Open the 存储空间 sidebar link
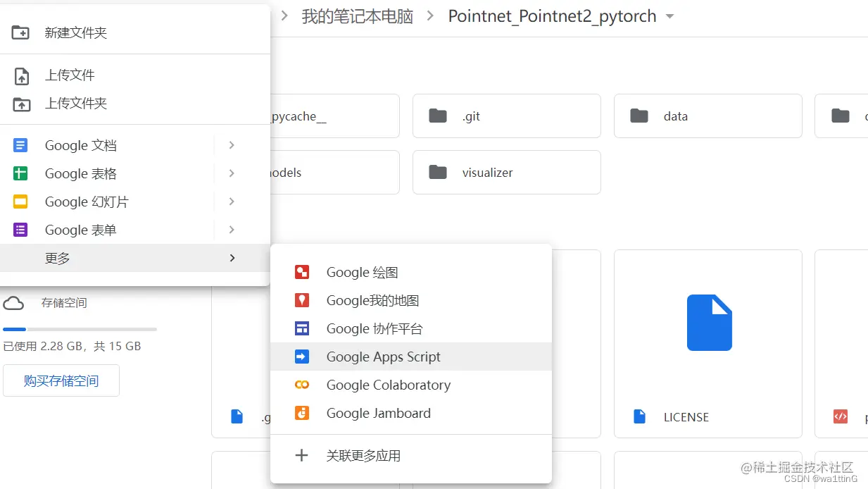Screen dimensions: 868x489 [x=64, y=303]
